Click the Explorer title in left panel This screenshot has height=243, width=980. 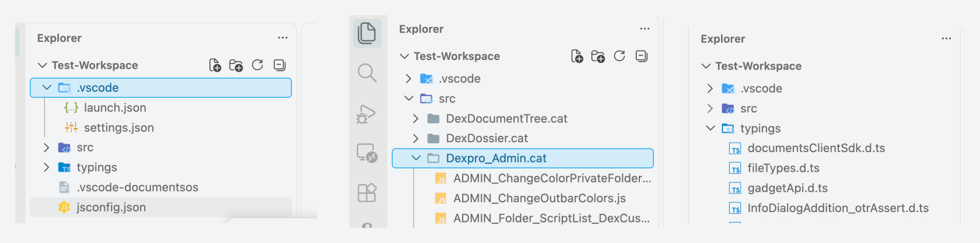pyautogui.click(x=60, y=38)
